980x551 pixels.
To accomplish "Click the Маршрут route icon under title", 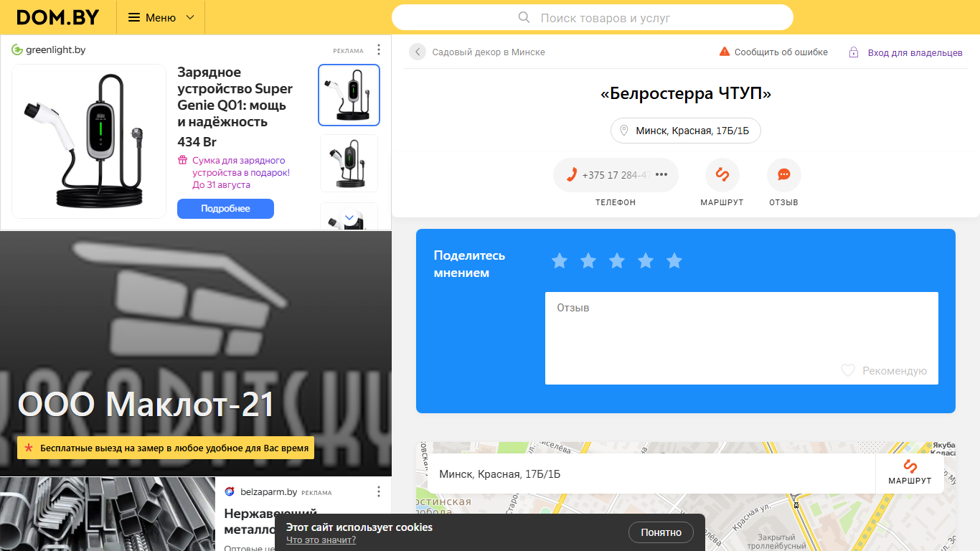I will point(722,174).
